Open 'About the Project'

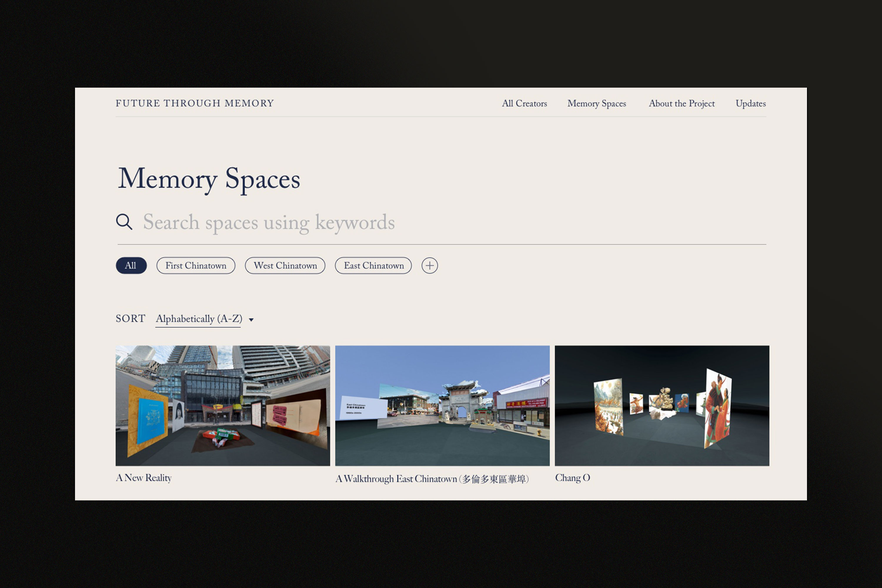pyautogui.click(x=681, y=104)
